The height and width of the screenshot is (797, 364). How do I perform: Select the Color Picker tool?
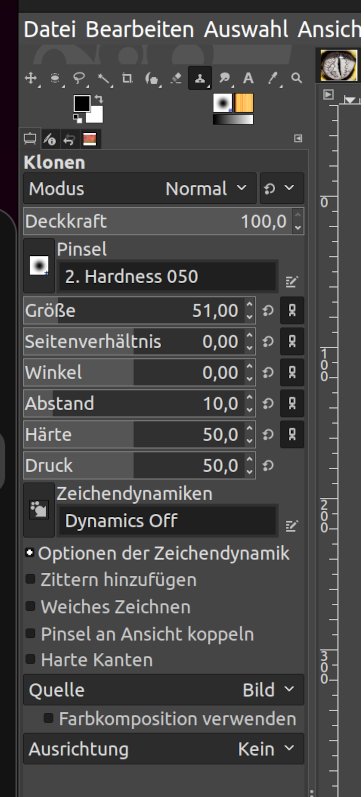[x=273, y=78]
